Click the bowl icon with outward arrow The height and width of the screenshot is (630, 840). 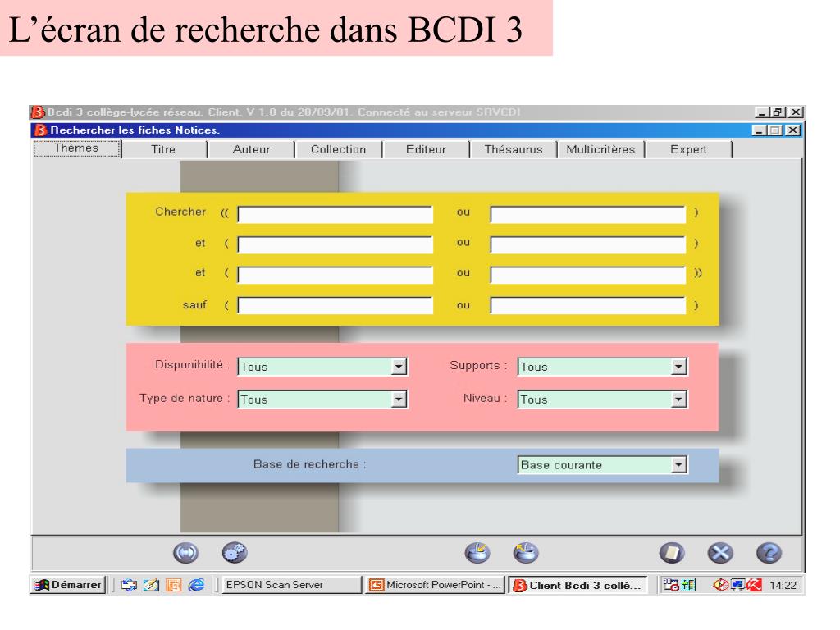[526, 553]
